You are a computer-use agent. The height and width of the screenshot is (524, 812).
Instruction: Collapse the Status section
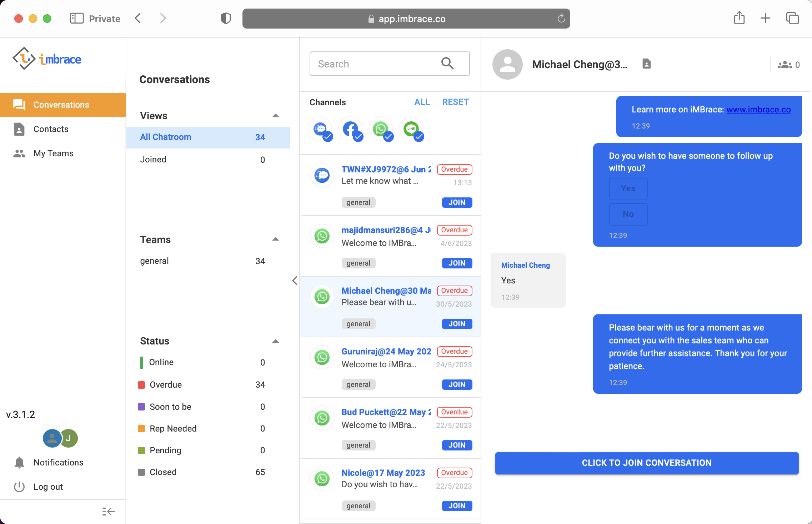coord(275,341)
